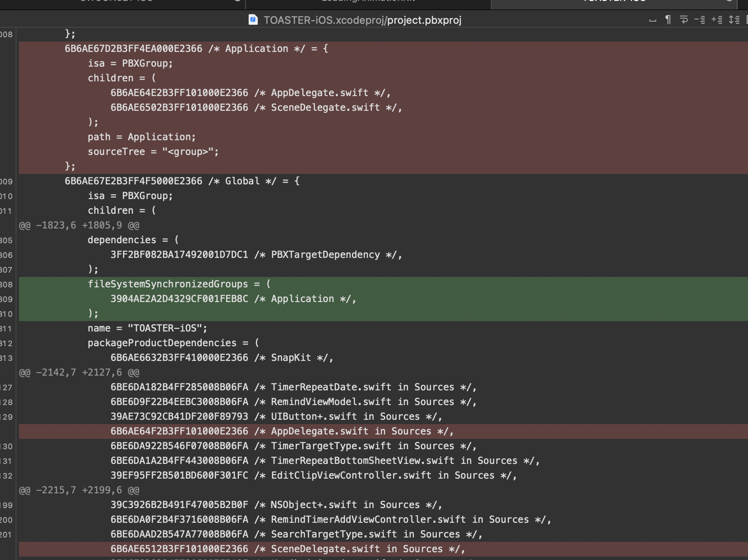Click TimerRepeatBottomSheetView.swift in Sources line
The image size is (748, 560).
point(384,461)
